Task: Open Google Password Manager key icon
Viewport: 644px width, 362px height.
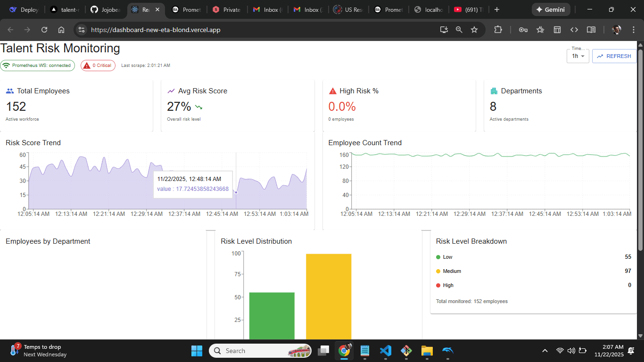Action: tap(523, 29)
